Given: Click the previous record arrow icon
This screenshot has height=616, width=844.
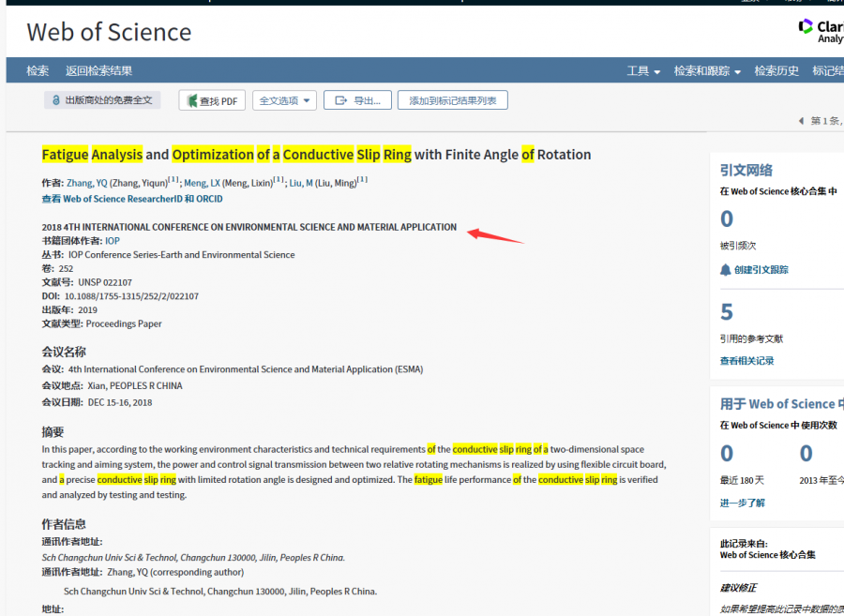Looking at the screenshot, I should 800,121.
